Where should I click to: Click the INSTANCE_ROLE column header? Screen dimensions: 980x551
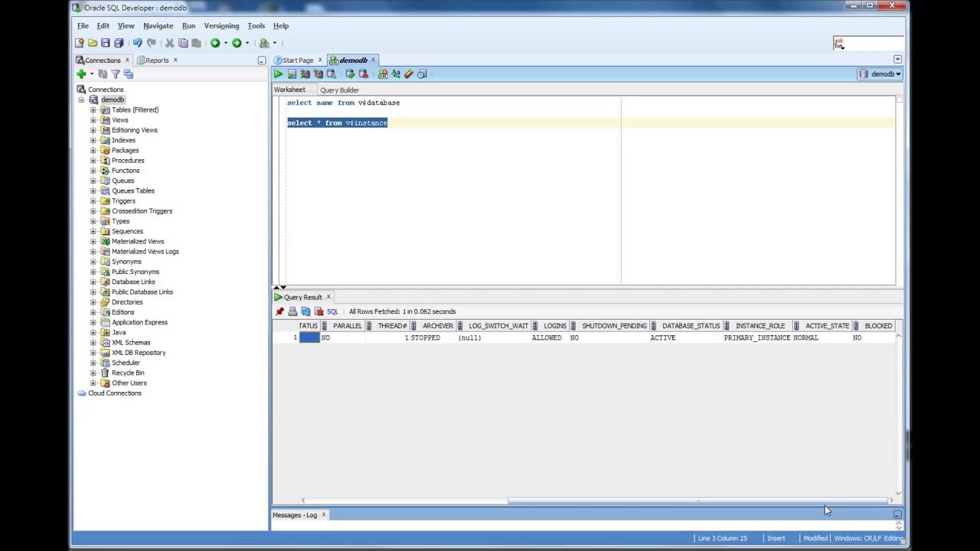click(760, 326)
